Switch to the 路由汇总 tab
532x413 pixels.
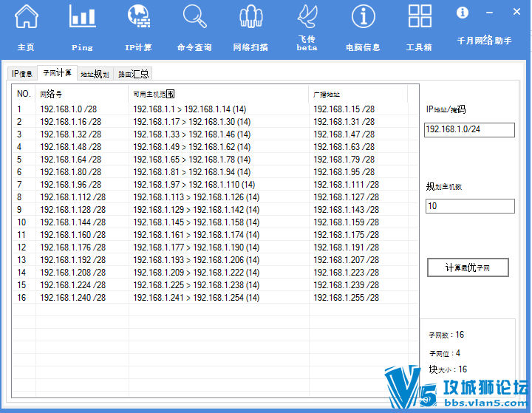click(133, 74)
